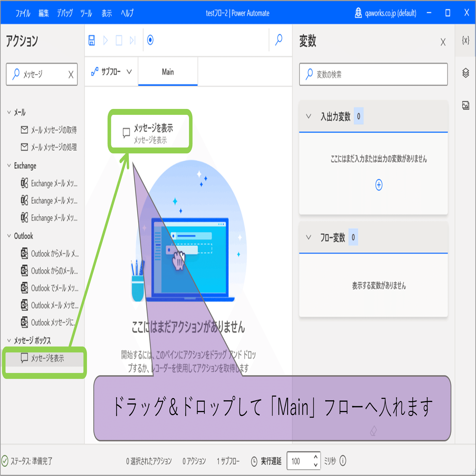Clear the メッセージ search text
476x476 pixels.
pyautogui.click(x=71, y=74)
